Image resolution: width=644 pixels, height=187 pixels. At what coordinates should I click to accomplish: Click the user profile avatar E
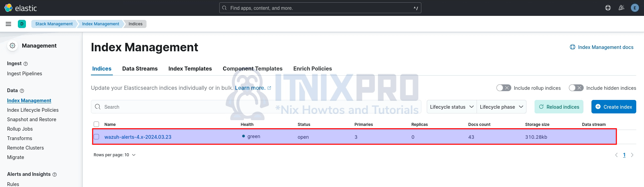click(635, 8)
